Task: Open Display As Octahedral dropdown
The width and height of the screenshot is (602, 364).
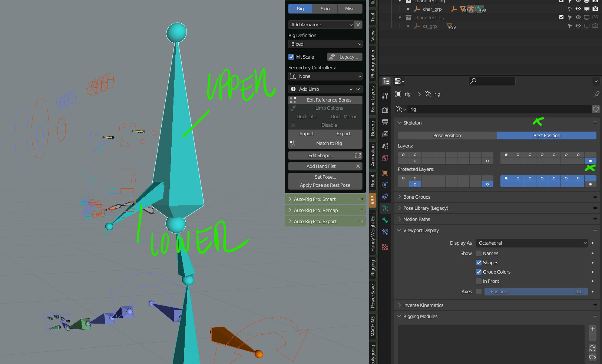Action: point(532,243)
